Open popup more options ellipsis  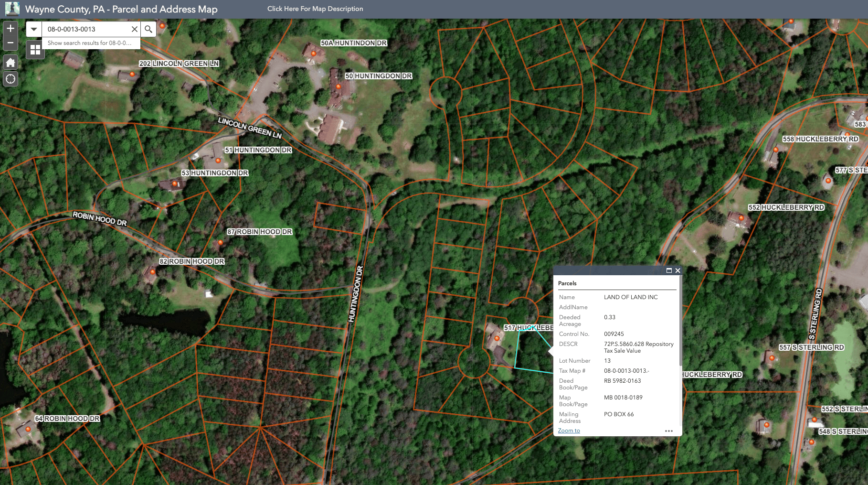[x=669, y=431]
